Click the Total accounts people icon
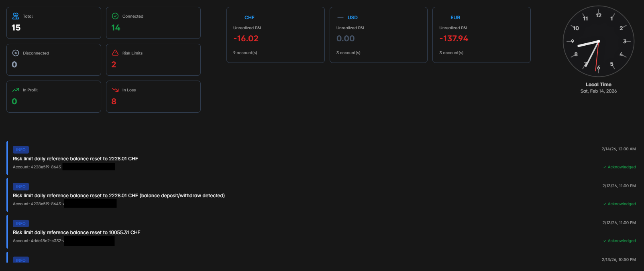This screenshot has height=271, width=644. 16,16
